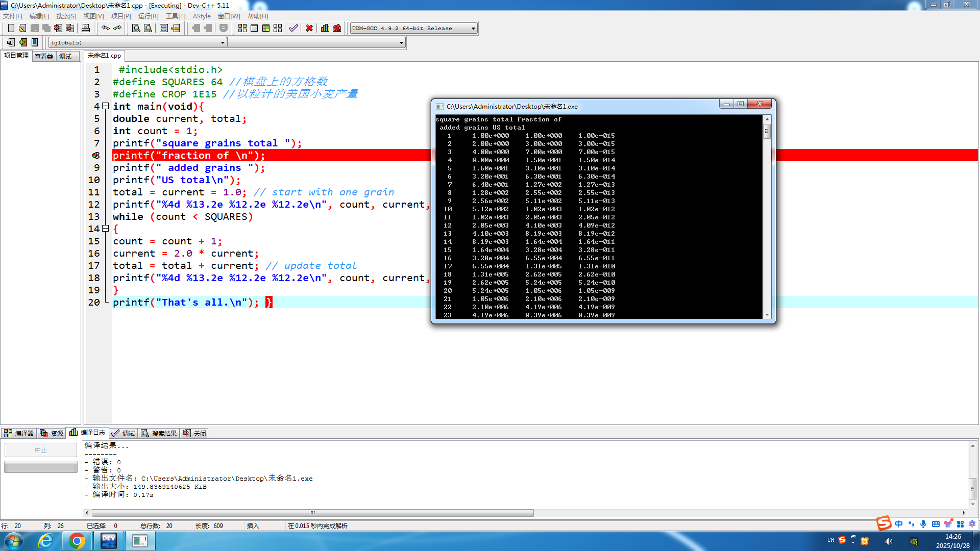
Task: Click the Print toolbar icon
Action: (x=86, y=28)
